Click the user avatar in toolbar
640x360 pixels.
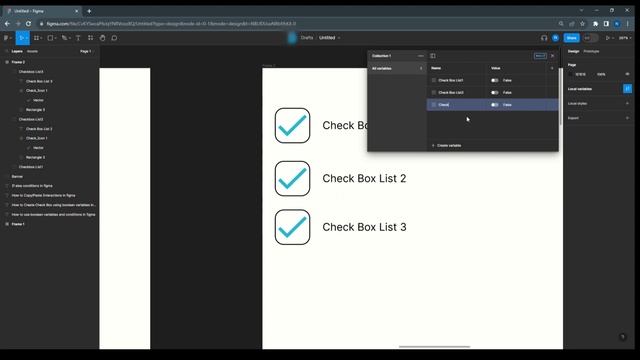(x=556, y=38)
